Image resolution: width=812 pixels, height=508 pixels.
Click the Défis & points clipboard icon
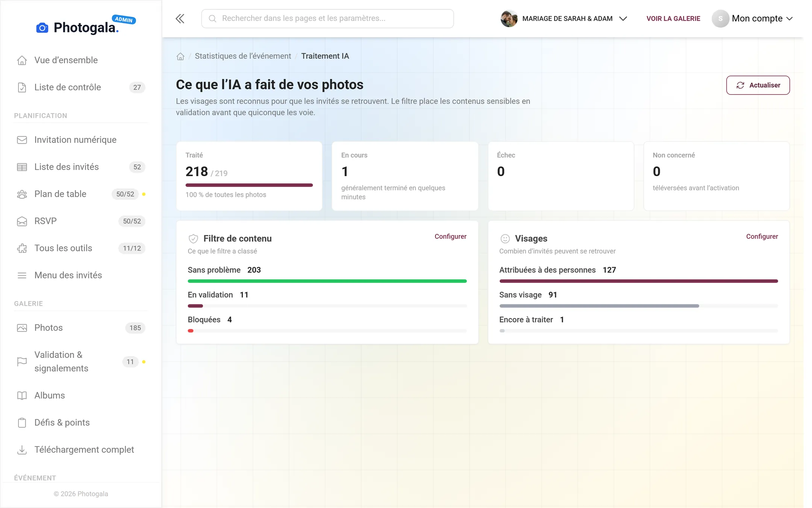point(22,423)
